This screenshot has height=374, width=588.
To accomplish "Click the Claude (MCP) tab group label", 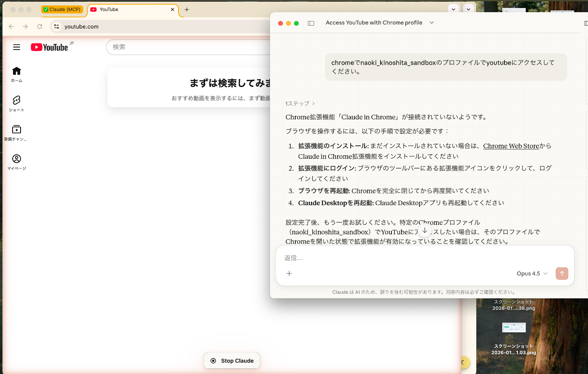I will pyautogui.click(x=62, y=9).
